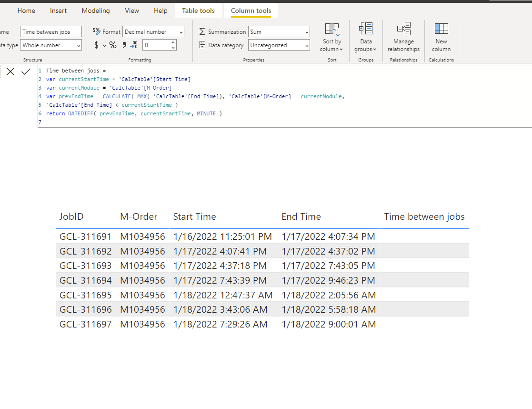Click start time 1/18/2022 12:47:37 AM
The image size is (532, 409).
pos(223,295)
